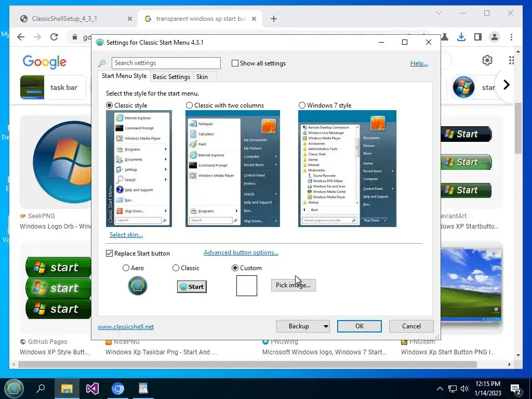The width and height of the screenshot is (532, 399).
Task: Select Aero button radio option
Action: [x=126, y=268]
